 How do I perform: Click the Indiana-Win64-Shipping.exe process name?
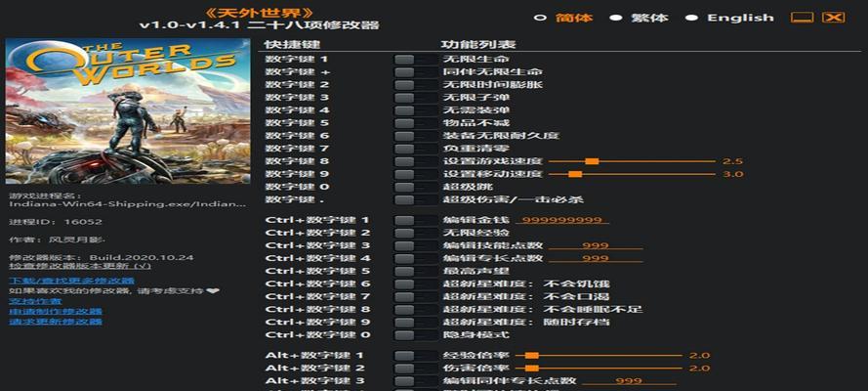point(127,203)
